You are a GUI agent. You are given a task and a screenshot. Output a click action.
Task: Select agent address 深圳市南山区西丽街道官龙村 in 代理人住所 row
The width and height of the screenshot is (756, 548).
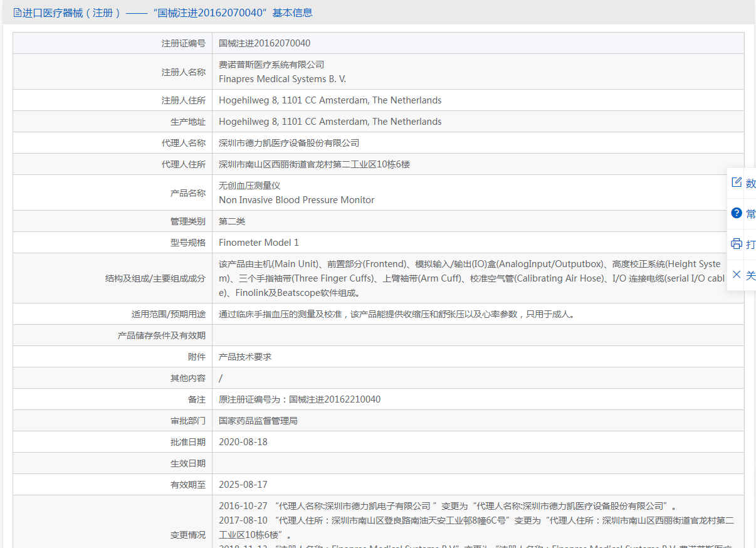[x=314, y=164]
